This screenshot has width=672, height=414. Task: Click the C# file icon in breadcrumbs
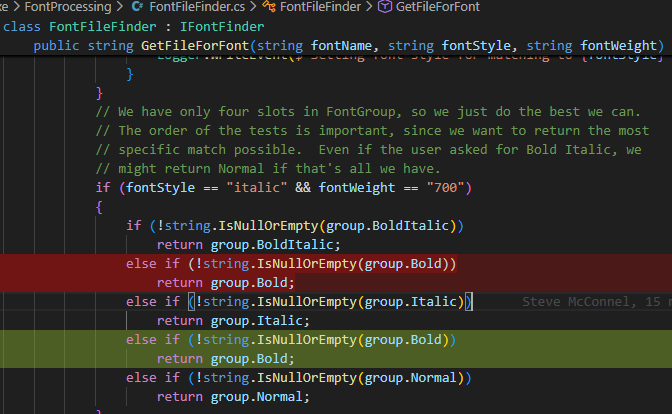pyautogui.click(x=137, y=7)
